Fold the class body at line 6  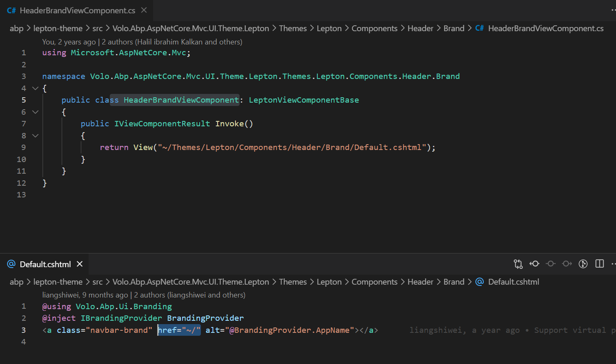(x=35, y=112)
